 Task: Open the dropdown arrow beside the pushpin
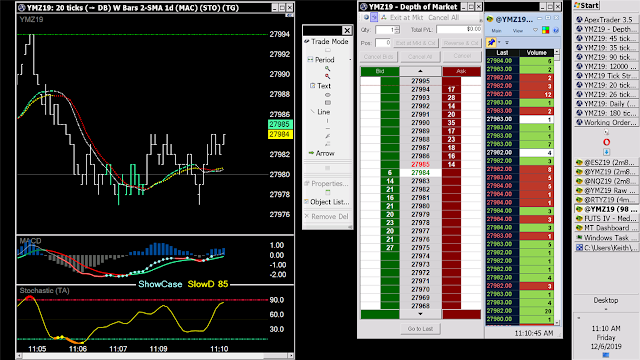[499, 42]
